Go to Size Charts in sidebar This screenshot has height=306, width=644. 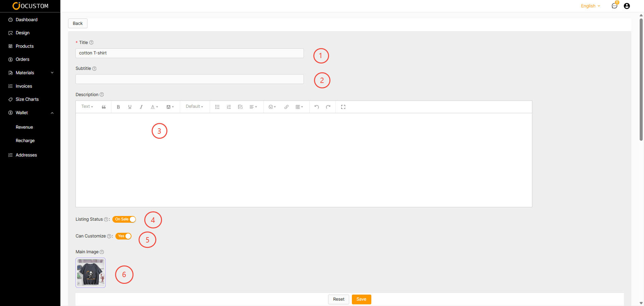click(27, 99)
